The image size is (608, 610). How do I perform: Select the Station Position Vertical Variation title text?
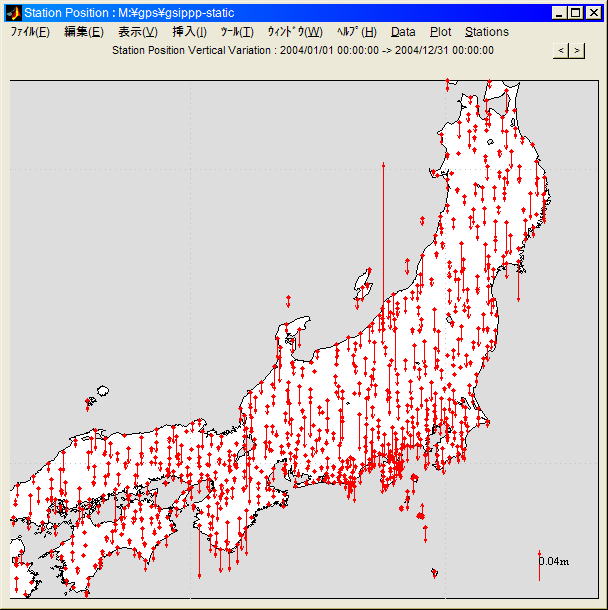click(x=302, y=50)
